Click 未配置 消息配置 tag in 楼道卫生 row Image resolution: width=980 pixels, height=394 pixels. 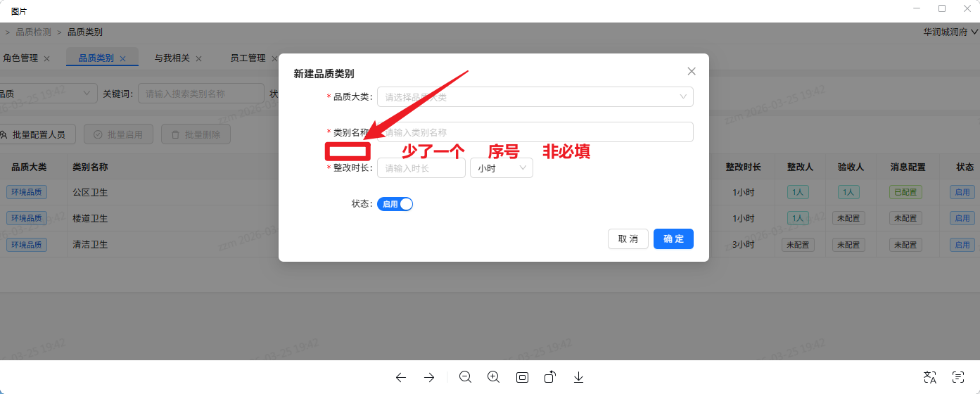pos(906,218)
